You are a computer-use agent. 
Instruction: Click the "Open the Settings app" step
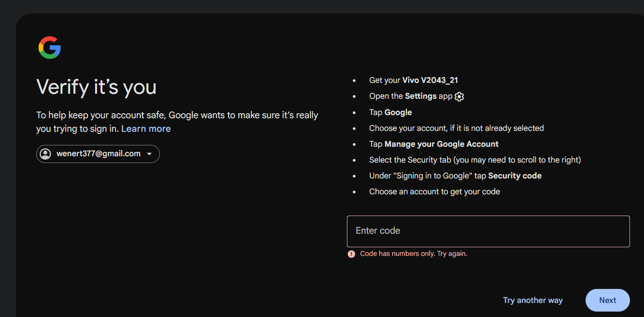tap(417, 96)
